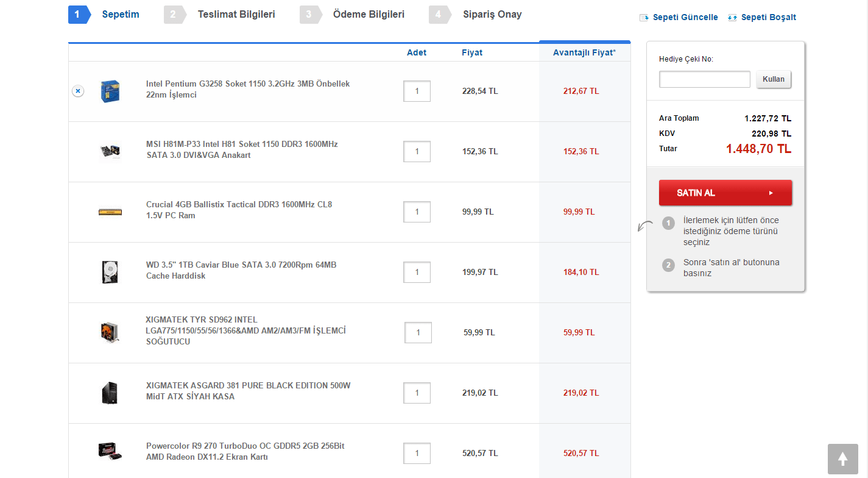Open the Powercolor R9 270 thumbnail

coord(110,452)
